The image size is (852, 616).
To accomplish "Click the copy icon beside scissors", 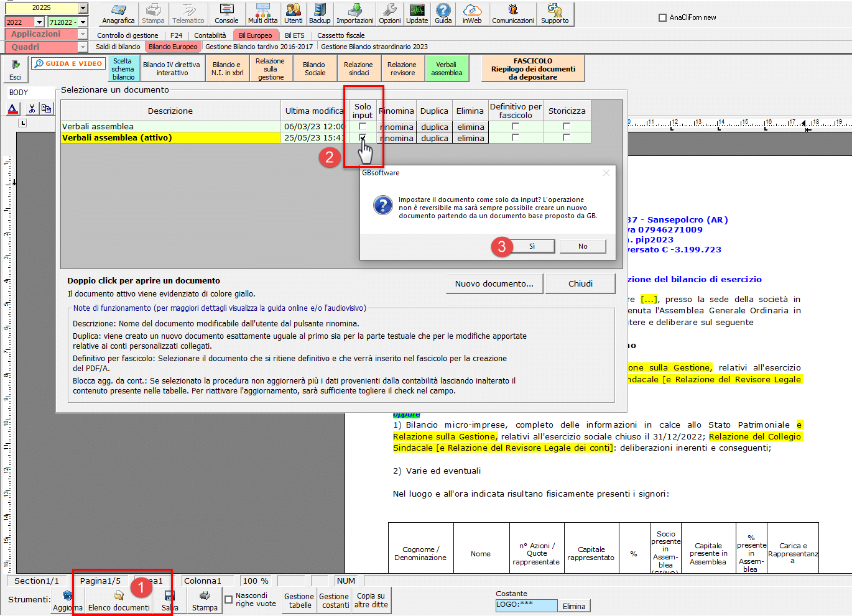I will pos(46,108).
